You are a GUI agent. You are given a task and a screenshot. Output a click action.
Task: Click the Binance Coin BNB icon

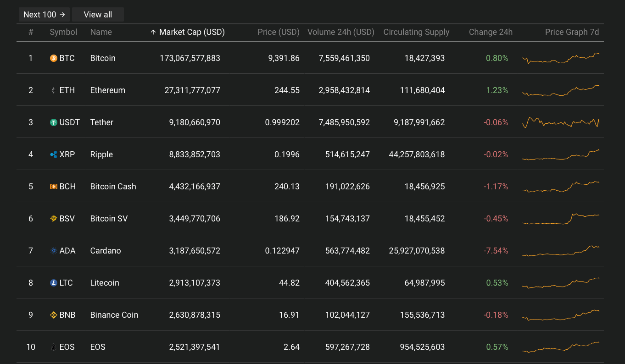pos(54,315)
